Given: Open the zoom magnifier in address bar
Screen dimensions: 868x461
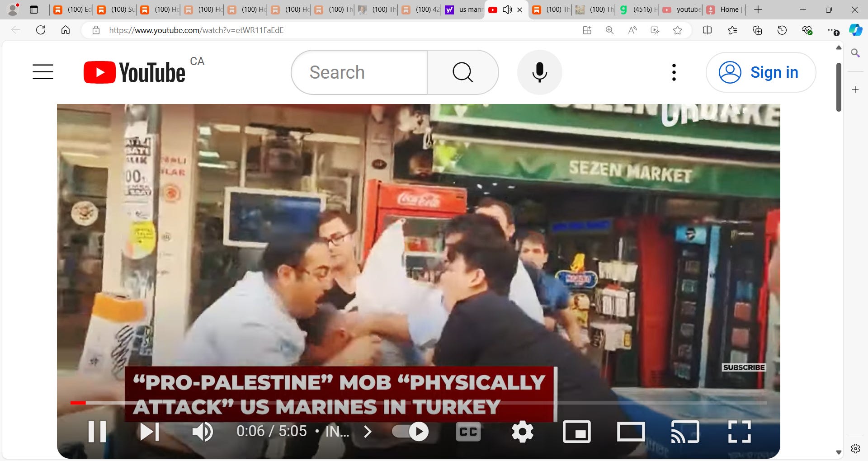Looking at the screenshot, I should [x=609, y=30].
